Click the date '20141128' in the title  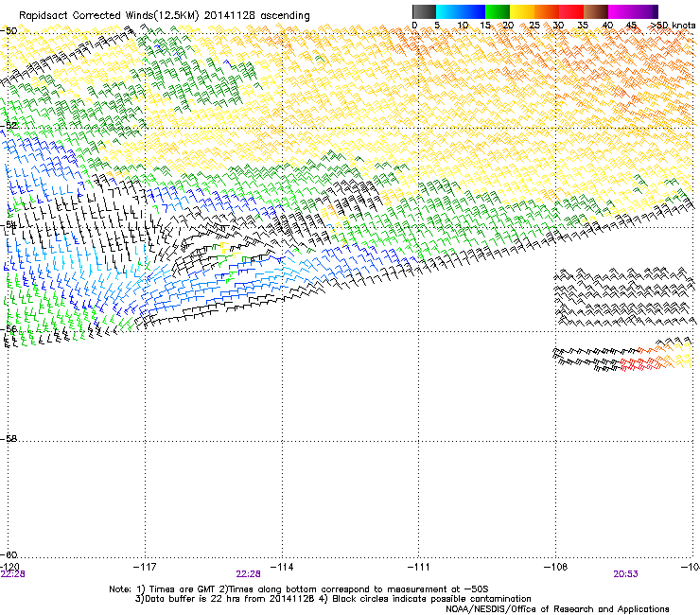(x=230, y=16)
